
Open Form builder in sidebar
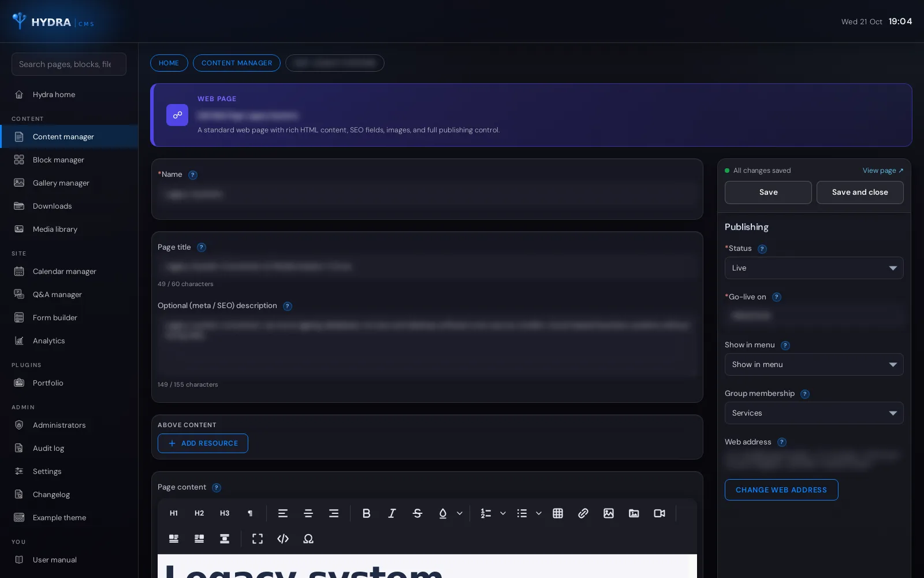click(x=69, y=318)
